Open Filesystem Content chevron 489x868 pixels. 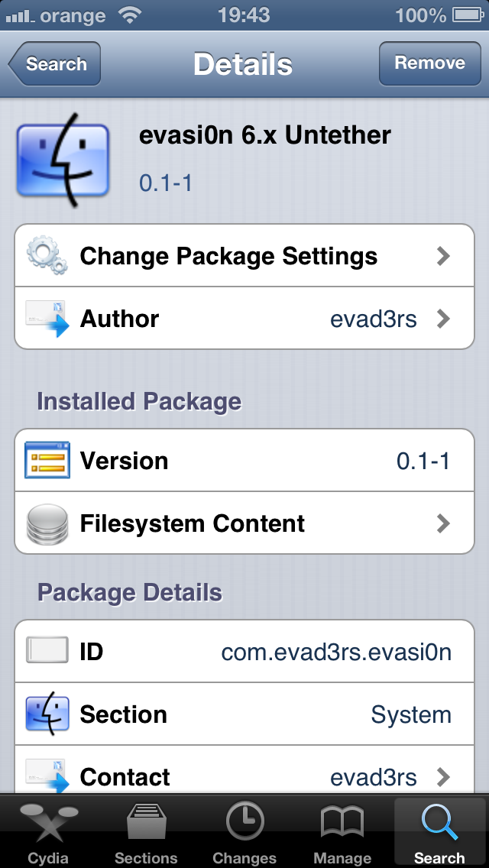click(x=443, y=523)
